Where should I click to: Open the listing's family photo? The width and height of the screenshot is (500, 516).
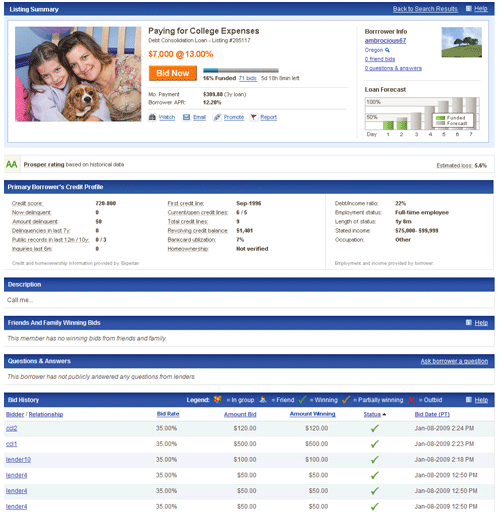pyautogui.click(x=78, y=74)
